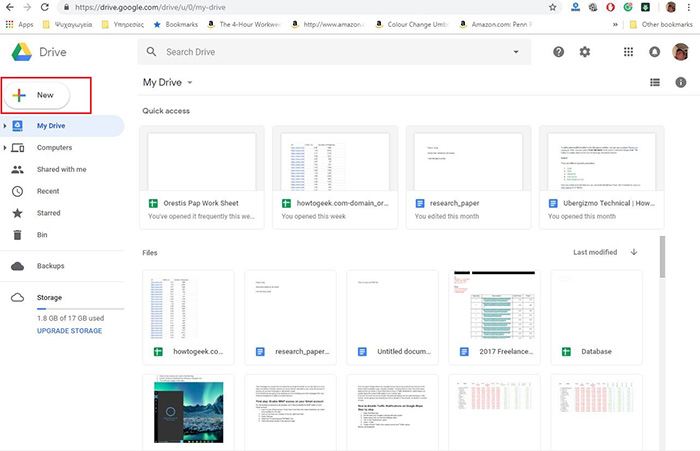Go to Shared with me
The width and height of the screenshot is (700, 451).
[x=61, y=169]
